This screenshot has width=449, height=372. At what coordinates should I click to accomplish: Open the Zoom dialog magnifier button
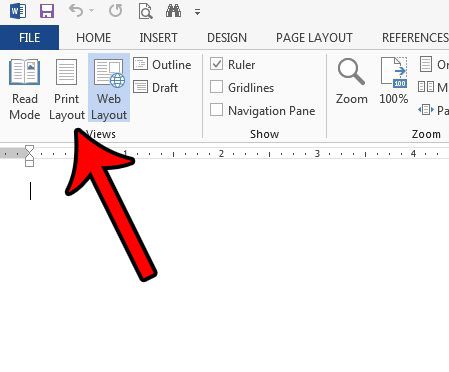pos(352,82)
